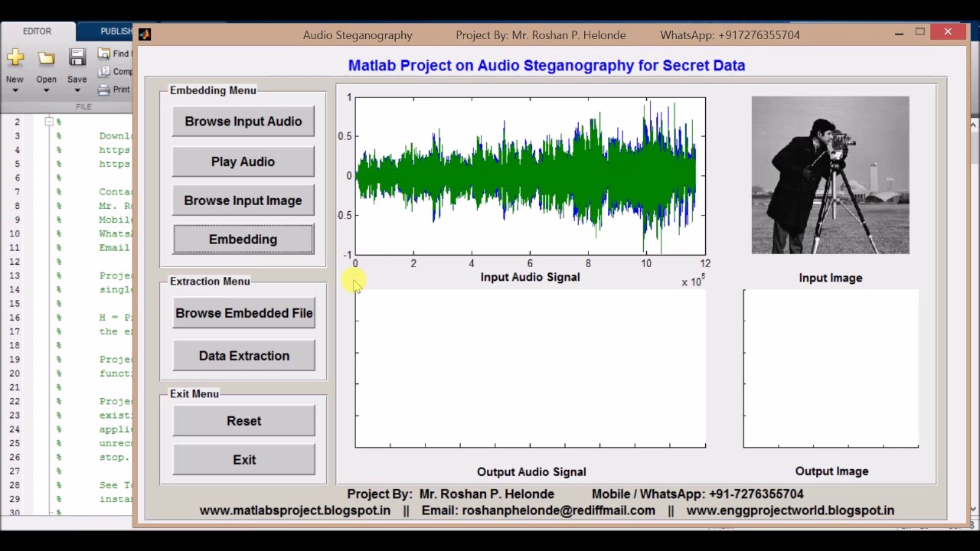Viewport: 980px width, 551px height.
Task: Click the 'Input Audio Signal' axis label
Action: point(530,277)
